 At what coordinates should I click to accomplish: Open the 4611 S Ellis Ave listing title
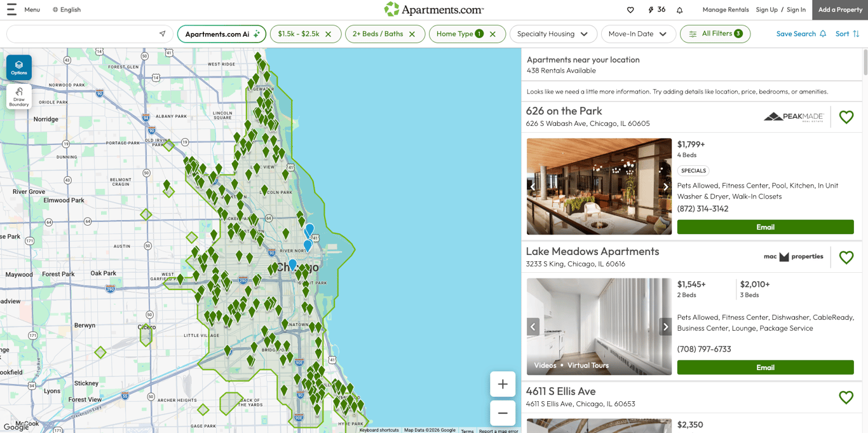coord(560,391)
